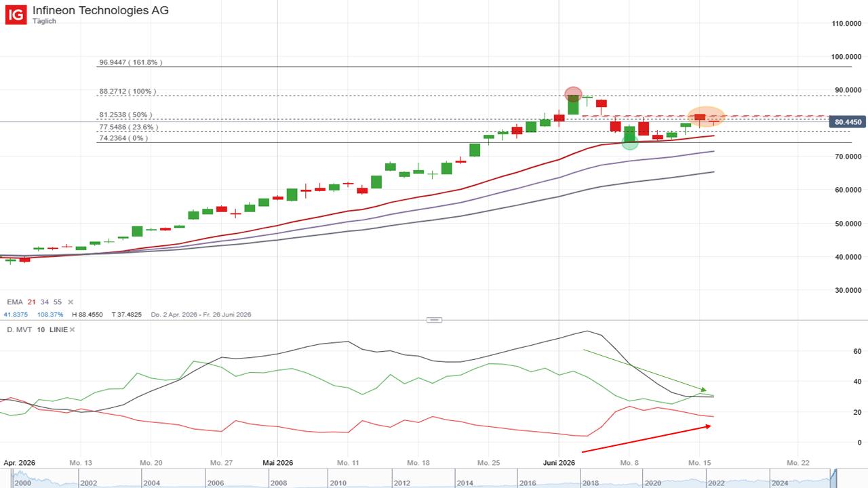Remove the EMA indicator with its X

click(71, 302)
